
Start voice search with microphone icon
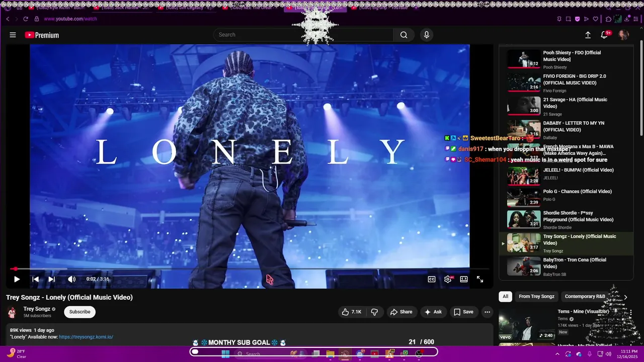[x=426, y=35]
